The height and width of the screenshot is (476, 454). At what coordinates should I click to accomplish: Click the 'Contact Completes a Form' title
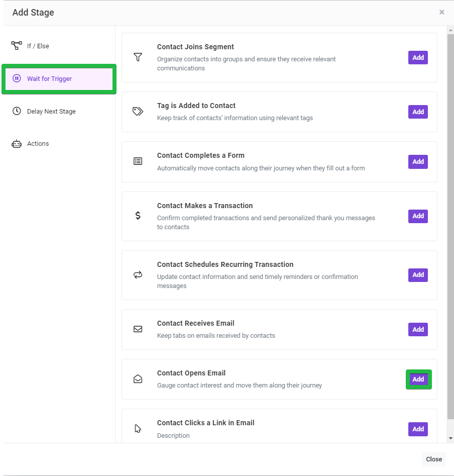pyautogui.click(x=200, y=155)
